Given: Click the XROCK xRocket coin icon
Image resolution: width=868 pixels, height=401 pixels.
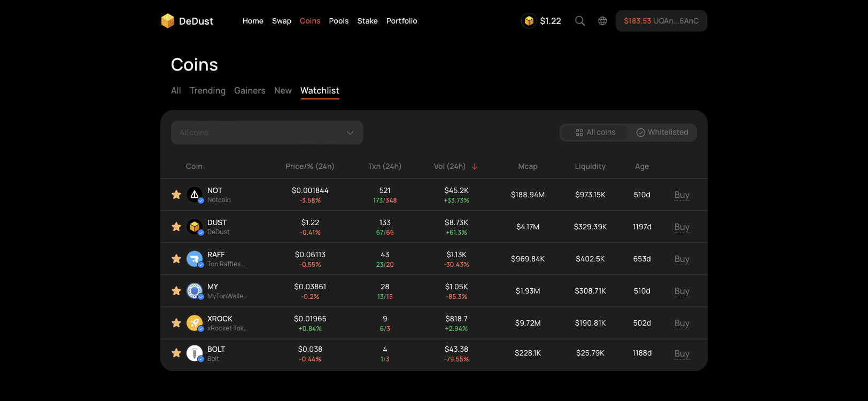Looking at the screenshot, I should pos(195,323).
